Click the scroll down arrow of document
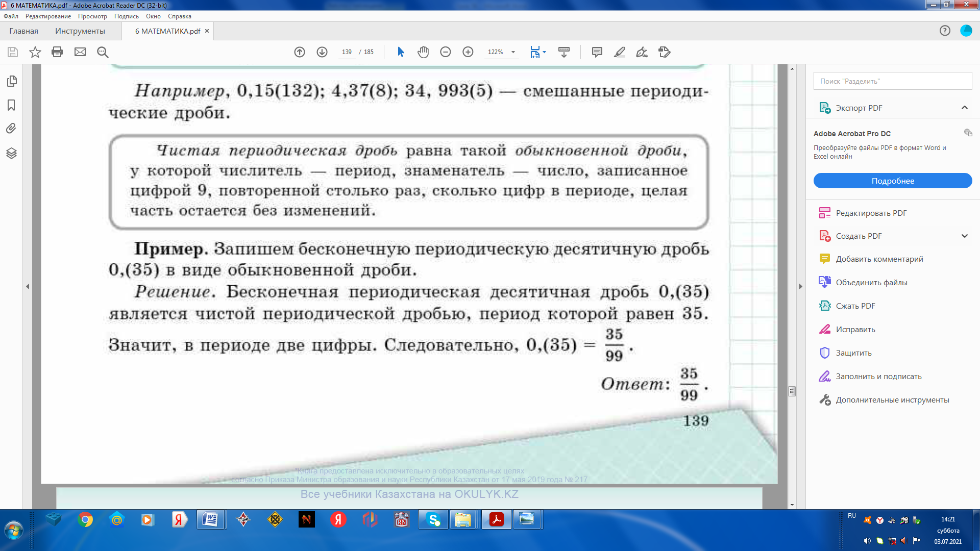The width and height of the screenshot is (980, 551). (792, 505)
